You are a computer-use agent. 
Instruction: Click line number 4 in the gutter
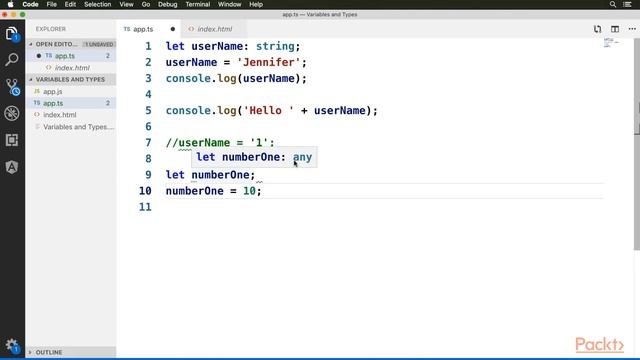(148, 94)
